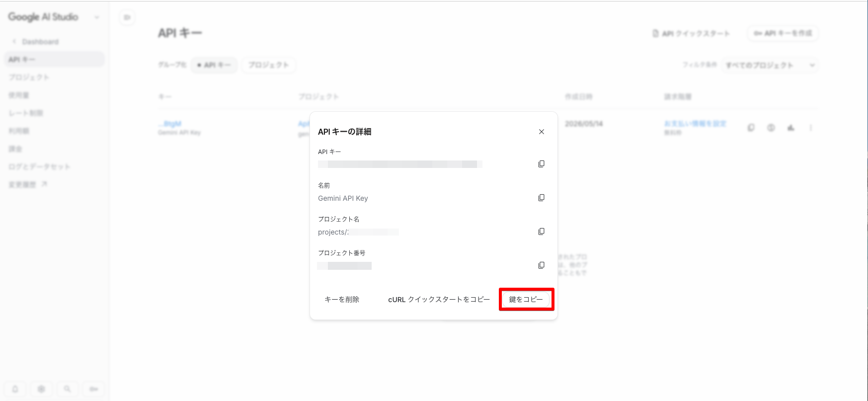868x401 pixels.
Task: Click the search magnifier icon at sidebar bottom
Action: (67, 389)
